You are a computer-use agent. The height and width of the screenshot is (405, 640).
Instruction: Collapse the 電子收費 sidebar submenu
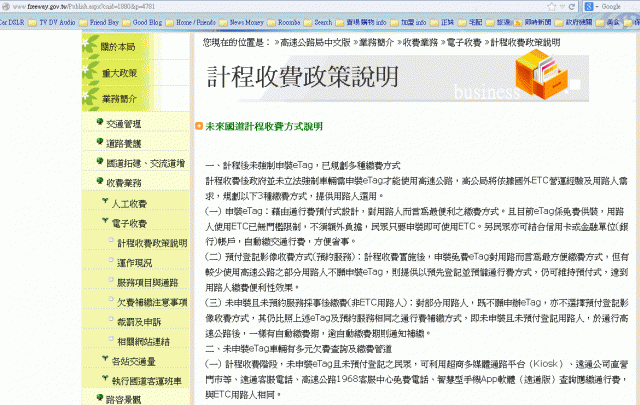coord(129,223)
